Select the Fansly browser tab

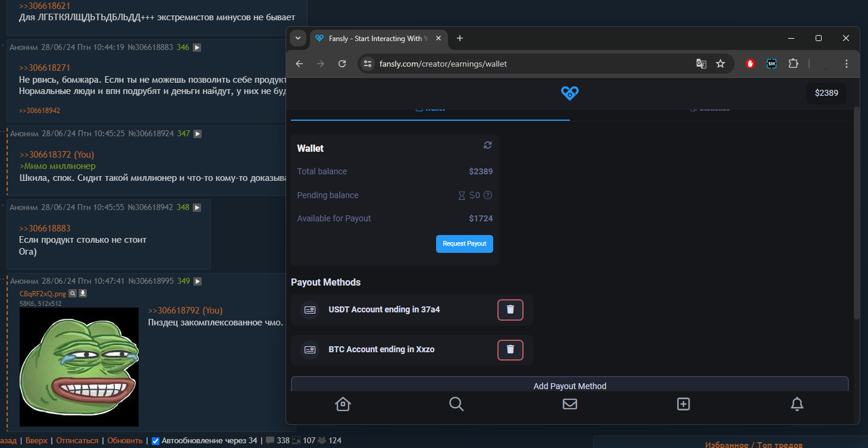coord(378,38)
